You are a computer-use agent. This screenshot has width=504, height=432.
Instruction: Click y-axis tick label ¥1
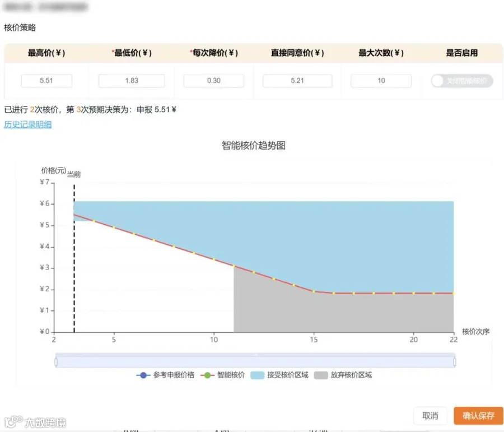tap(45, 310)
